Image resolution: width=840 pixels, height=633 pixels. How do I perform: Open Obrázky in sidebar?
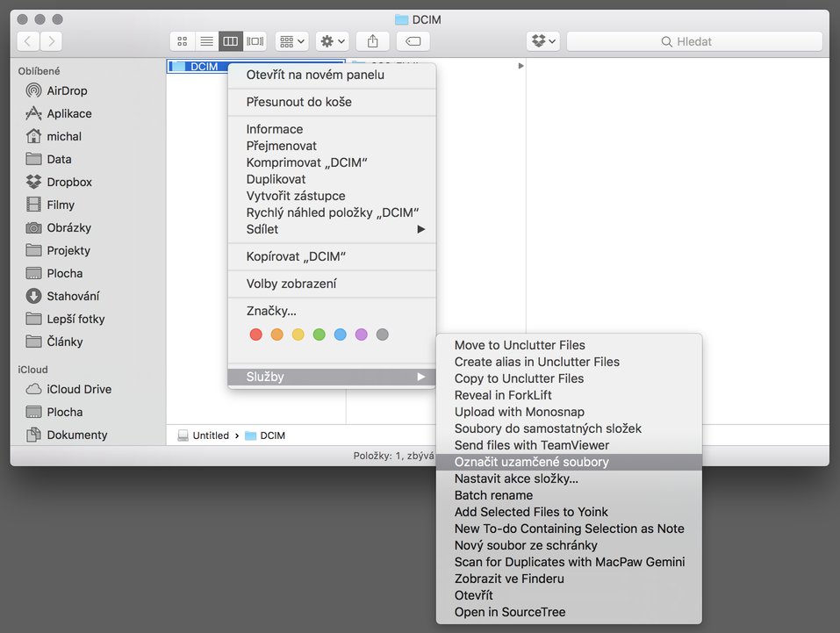[59, 227]
